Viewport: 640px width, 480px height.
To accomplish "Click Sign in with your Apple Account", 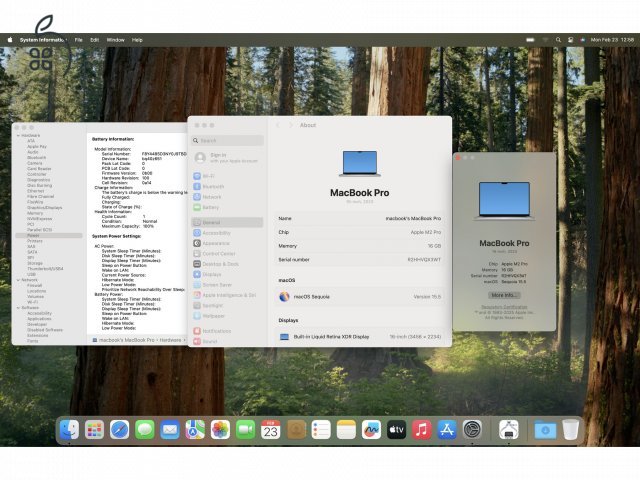I will point(227,158).
